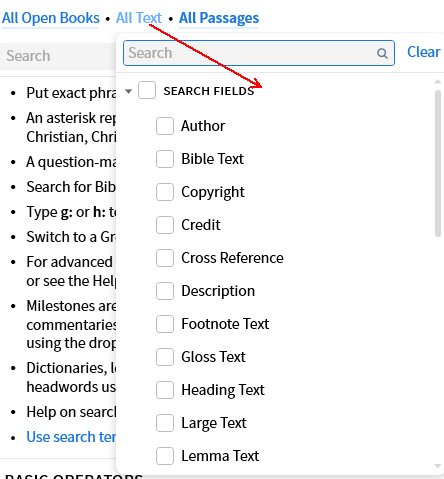Viewport: 444px width, 479px height.
Task: Toggle the Heading Text checkbox
Action: click(165, 390)
